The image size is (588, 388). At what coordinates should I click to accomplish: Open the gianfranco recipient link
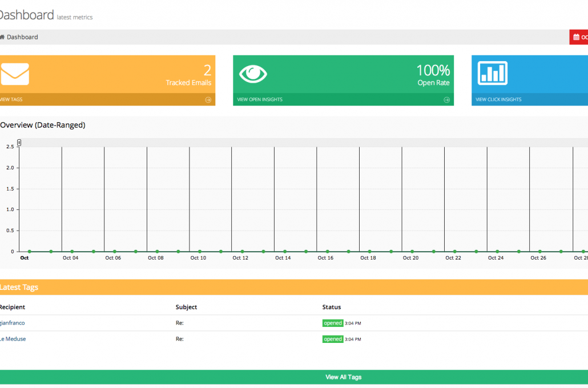13,323
